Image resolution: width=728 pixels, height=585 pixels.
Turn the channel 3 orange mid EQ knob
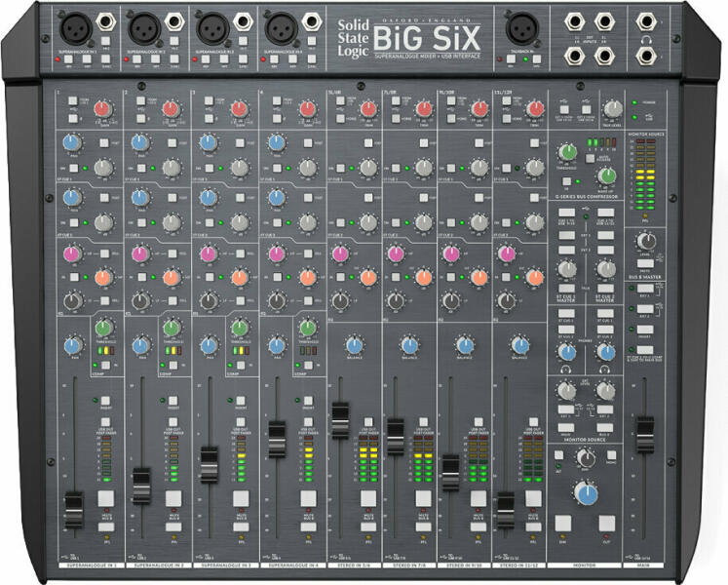tap(239, 278)
